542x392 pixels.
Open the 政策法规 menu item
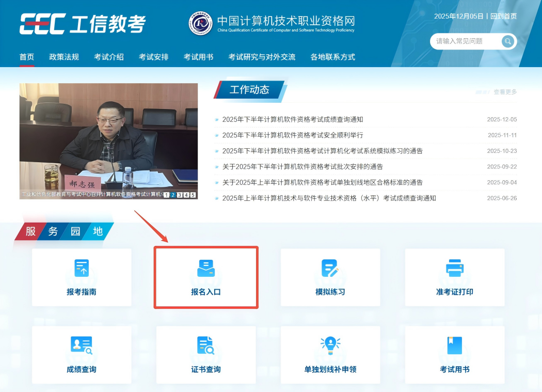click(64, 57)
